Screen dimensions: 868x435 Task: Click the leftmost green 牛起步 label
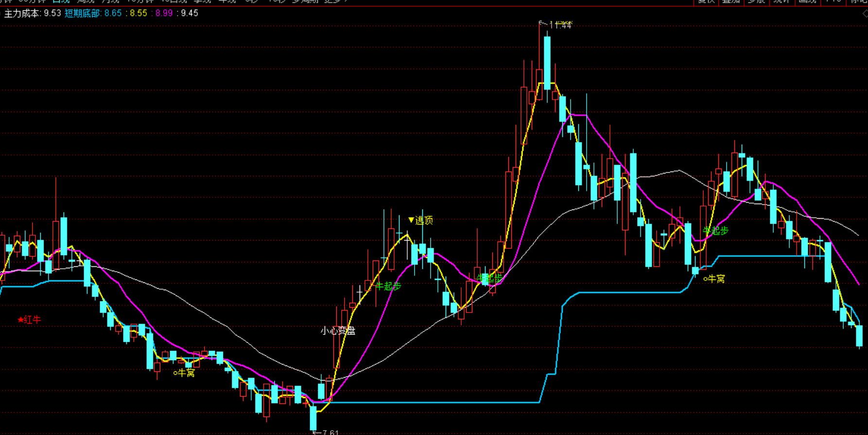[388, 286]
